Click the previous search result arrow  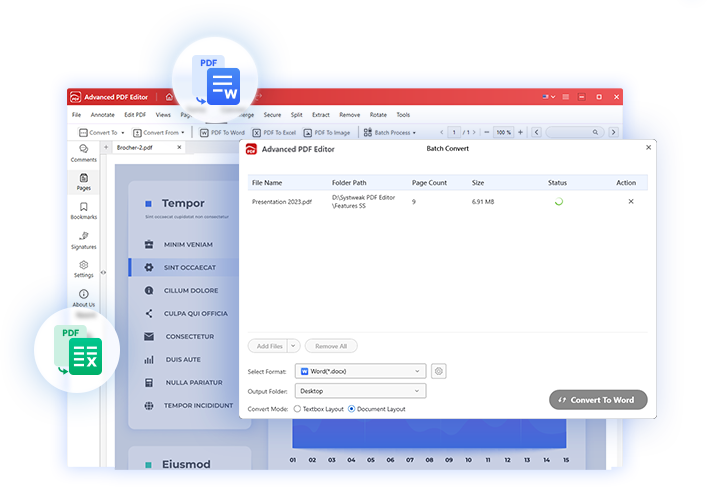pyautogui.click(x=536, y=132)
